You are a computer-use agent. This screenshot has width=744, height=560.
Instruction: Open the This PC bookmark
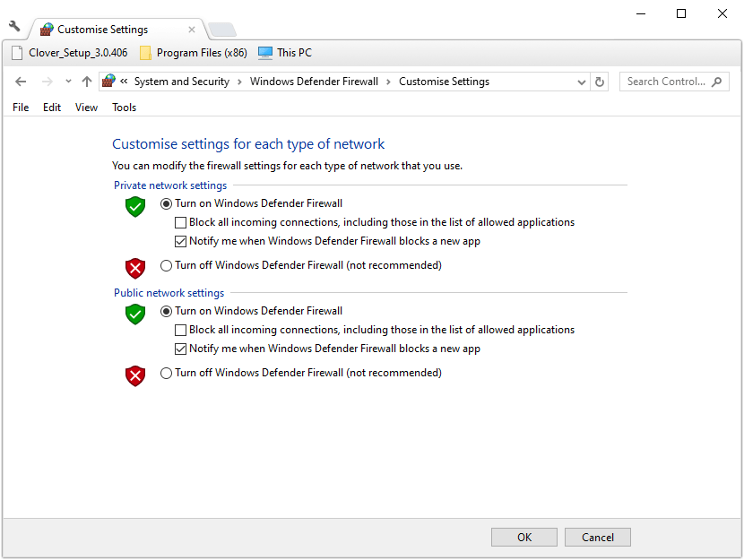[285, 53]
